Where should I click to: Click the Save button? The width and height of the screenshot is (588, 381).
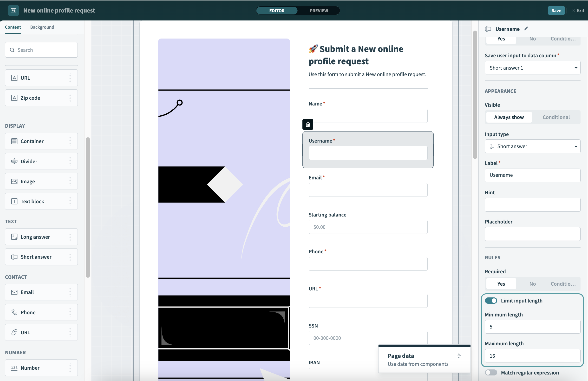click(x=556, y=10)
